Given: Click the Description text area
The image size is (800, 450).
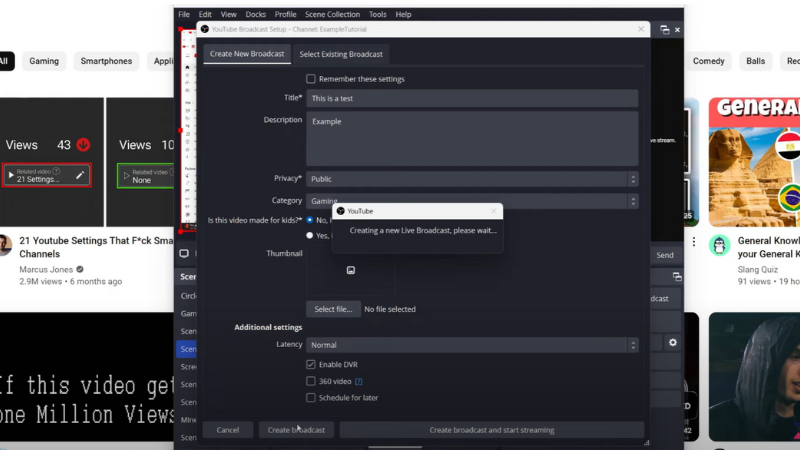Looking at the screenshot, I should (x=472, y=139).
